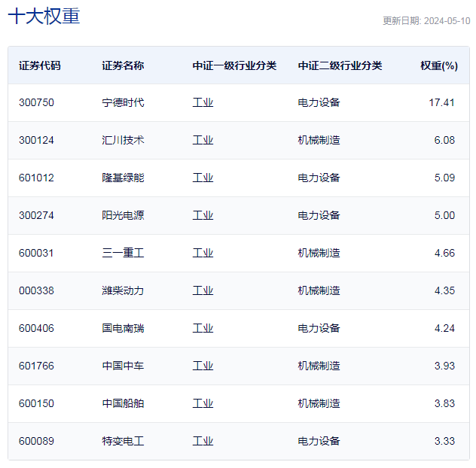This screenshot has width=476, height=468.
Task: Select security code 300124
Action: (36, 140)
